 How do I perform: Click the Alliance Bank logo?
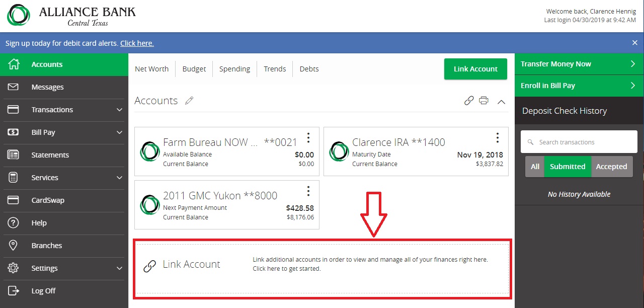(x=71, y=16)
